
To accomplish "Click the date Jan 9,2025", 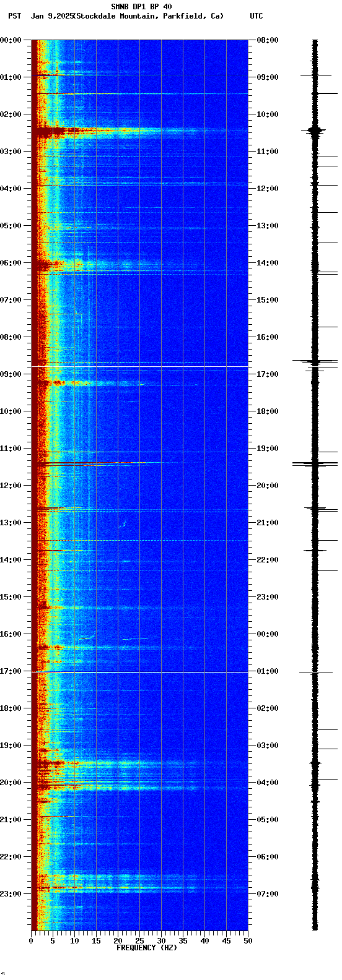I will tap(52, 16).
